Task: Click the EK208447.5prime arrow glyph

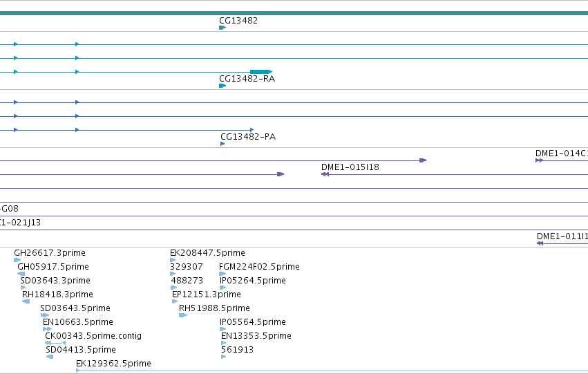Action: [x=173, y=259]
